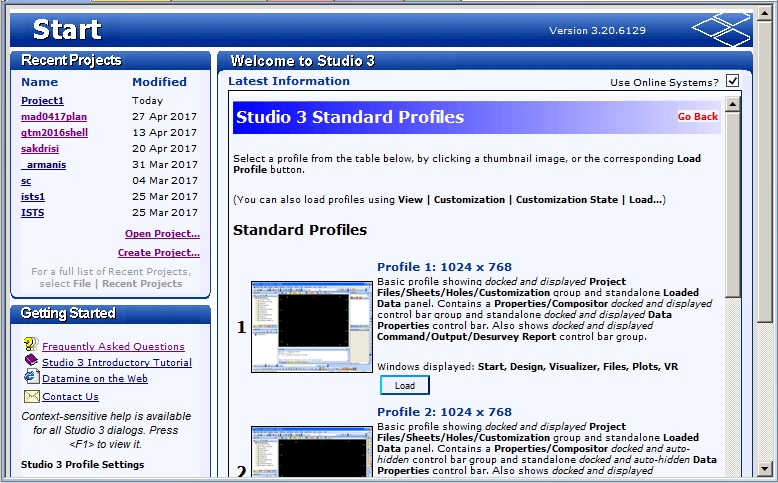Click the Studio 3 Profile Settings heading
778x483 pixels.
click(82, 465)
